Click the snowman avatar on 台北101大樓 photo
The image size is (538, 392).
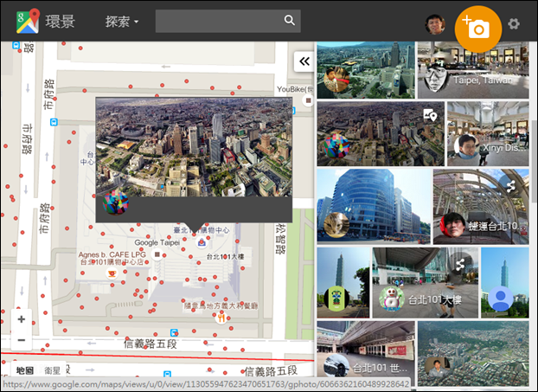(392, 299)
